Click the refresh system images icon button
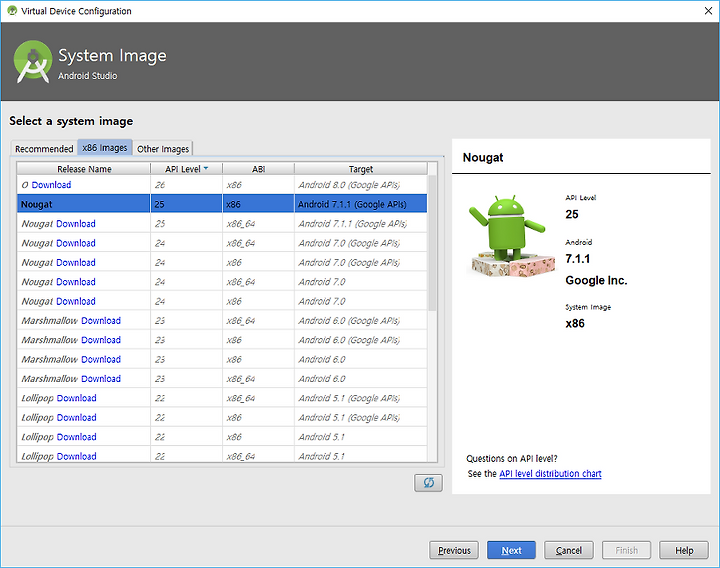This screenshot has height=568, width=720. tap(428, 483)
